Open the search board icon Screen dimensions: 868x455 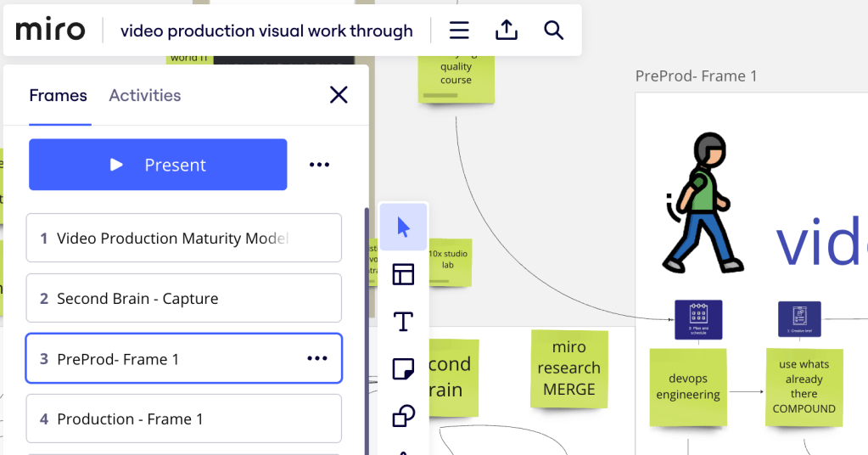553,30
